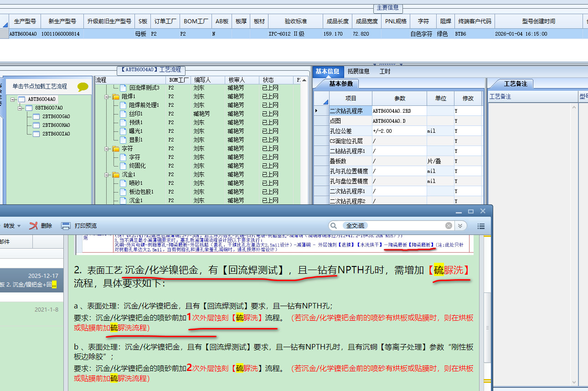Select the 2BTB600HA0 tree node
Image resolution: width=588 pixels, height=391 pixels.
click(x=56, y=125)
